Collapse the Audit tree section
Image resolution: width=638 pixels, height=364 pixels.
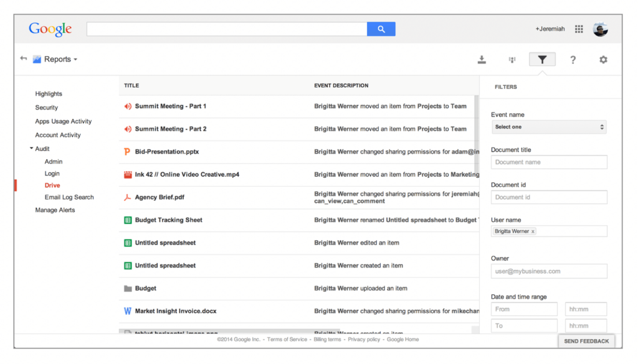pos(32,149)
